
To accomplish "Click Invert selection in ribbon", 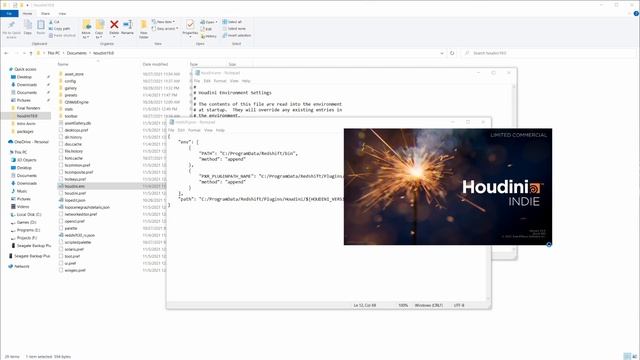I will click(x=237, y=36).
